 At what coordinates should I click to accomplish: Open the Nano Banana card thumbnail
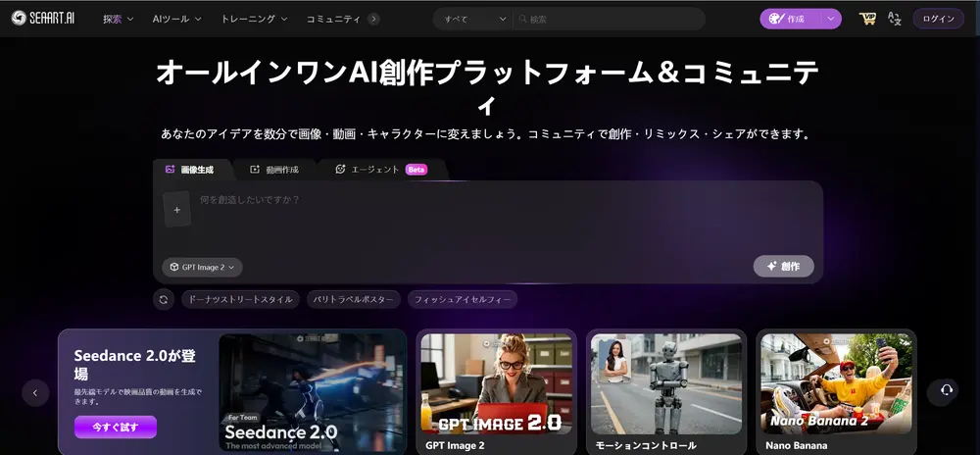pyautogui.click(x=836, y=383)
